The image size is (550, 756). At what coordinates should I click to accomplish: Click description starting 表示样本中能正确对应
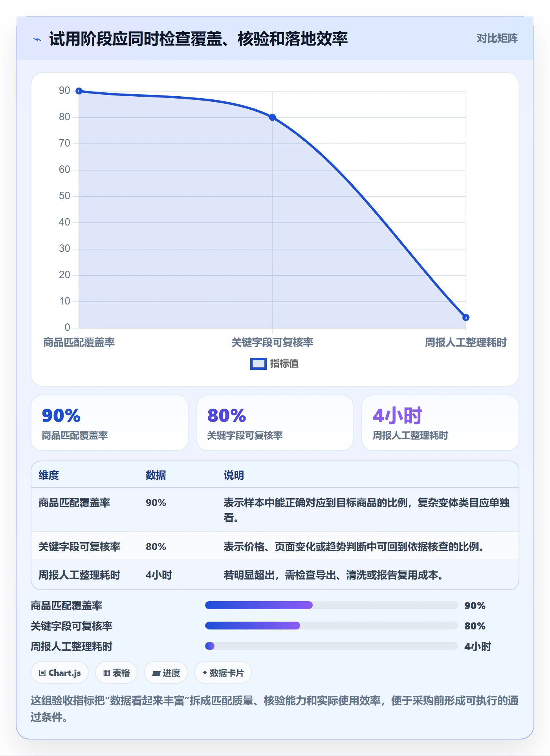[x=367, y=510]
